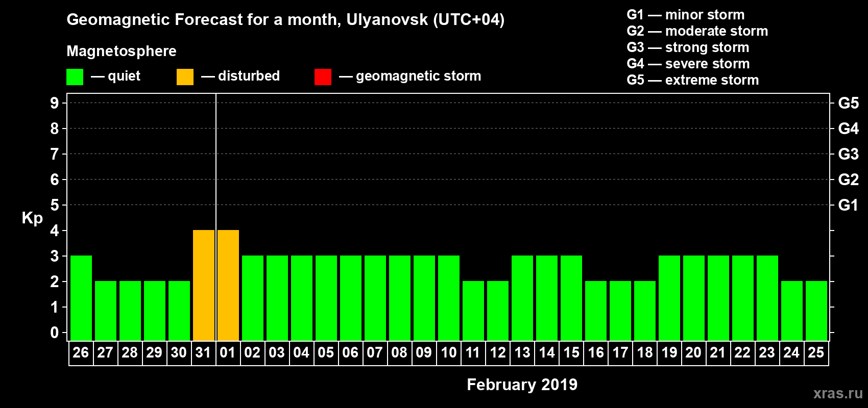This screenshot has width=868, height=408.
Task: Select the orange bar for day 01
Action: tap(228, 285)
